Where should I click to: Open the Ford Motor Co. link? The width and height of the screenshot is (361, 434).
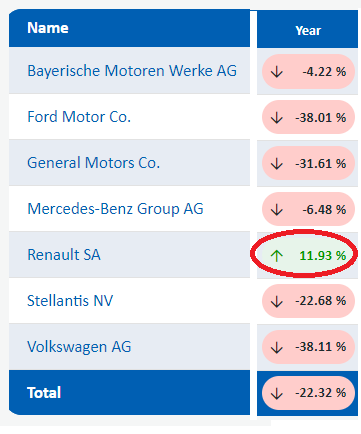point(79,117)
